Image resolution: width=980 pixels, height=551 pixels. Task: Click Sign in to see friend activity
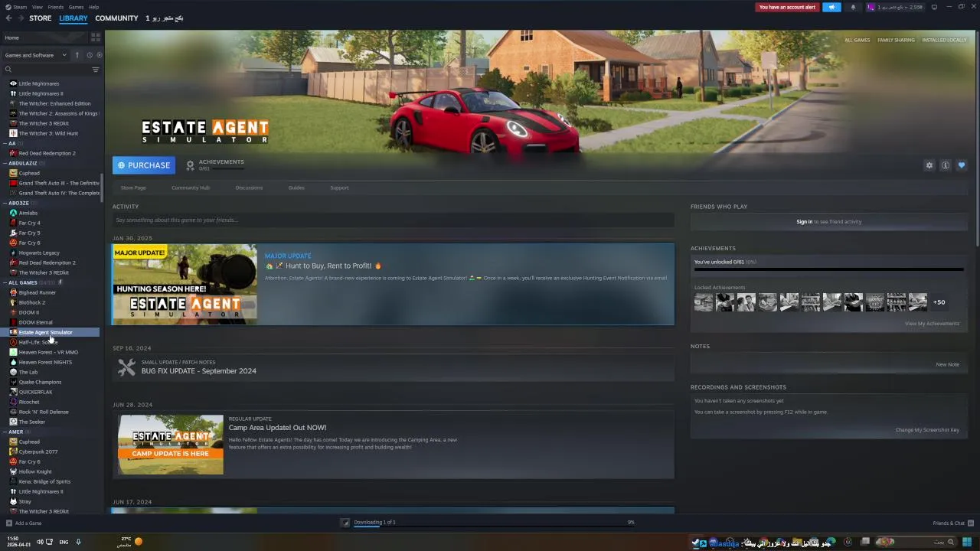click(804, 222)
